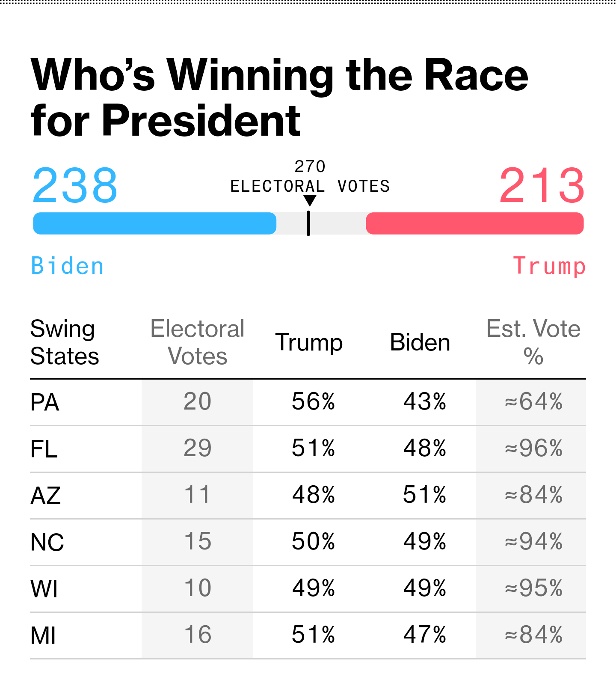Click the Electoral Votes column header
The image size is (616, 683).
(197, 342)
